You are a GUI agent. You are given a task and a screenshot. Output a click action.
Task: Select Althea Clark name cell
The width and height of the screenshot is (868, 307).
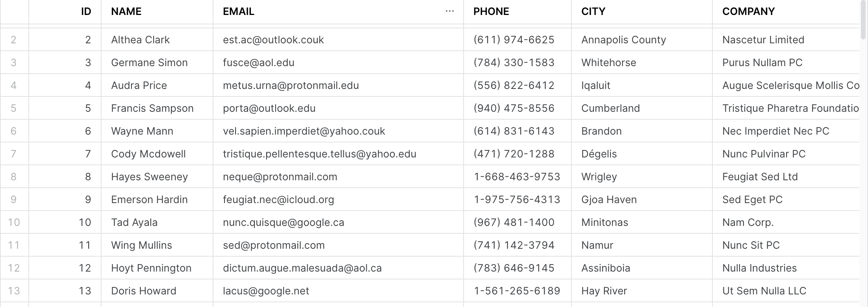pos(157,40)
